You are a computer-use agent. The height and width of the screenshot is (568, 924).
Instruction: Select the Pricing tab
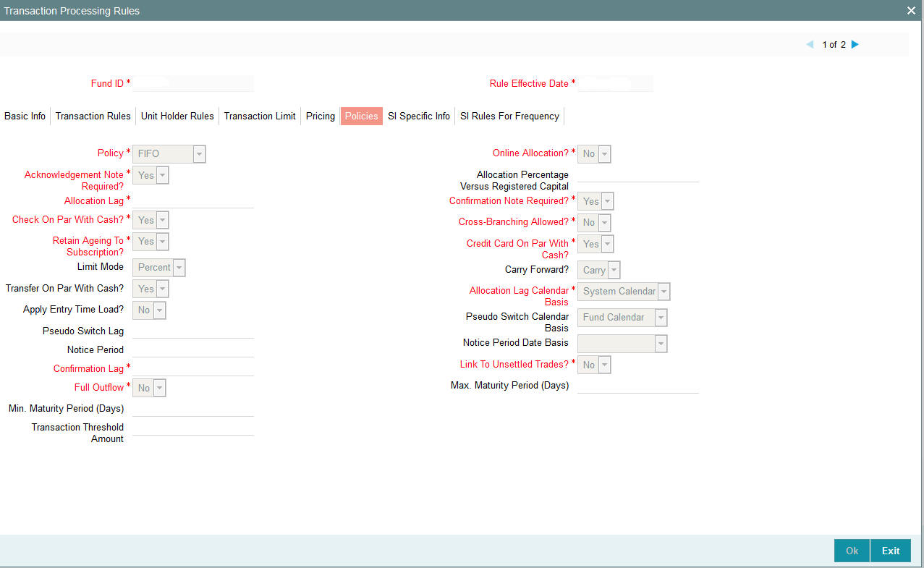point(320,116)
